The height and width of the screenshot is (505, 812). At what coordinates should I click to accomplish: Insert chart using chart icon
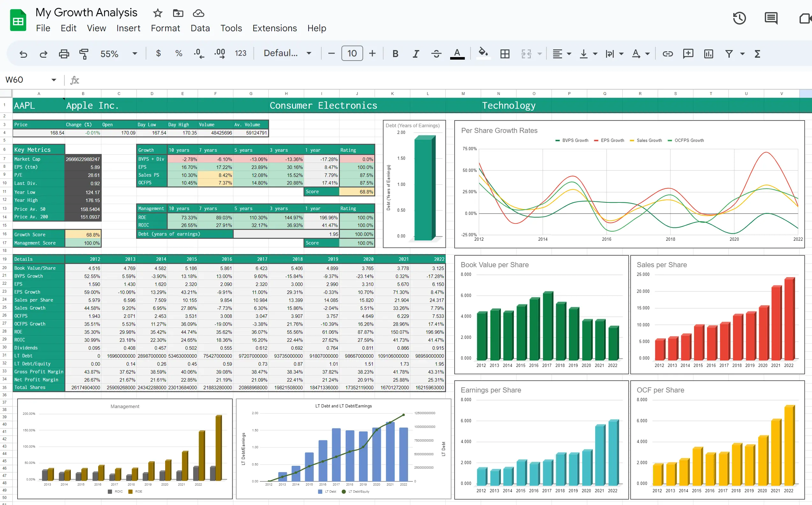[708, 54]
